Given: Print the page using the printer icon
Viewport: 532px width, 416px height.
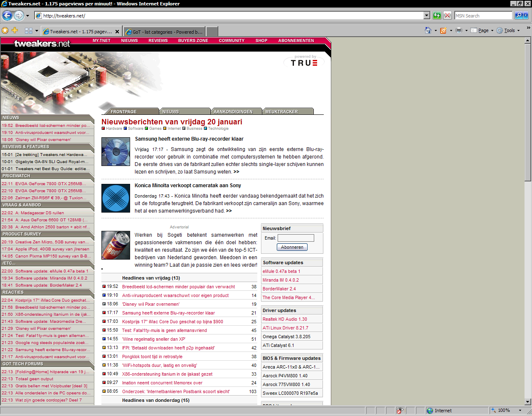Looking at the screenshot, I should click(459, 30).
